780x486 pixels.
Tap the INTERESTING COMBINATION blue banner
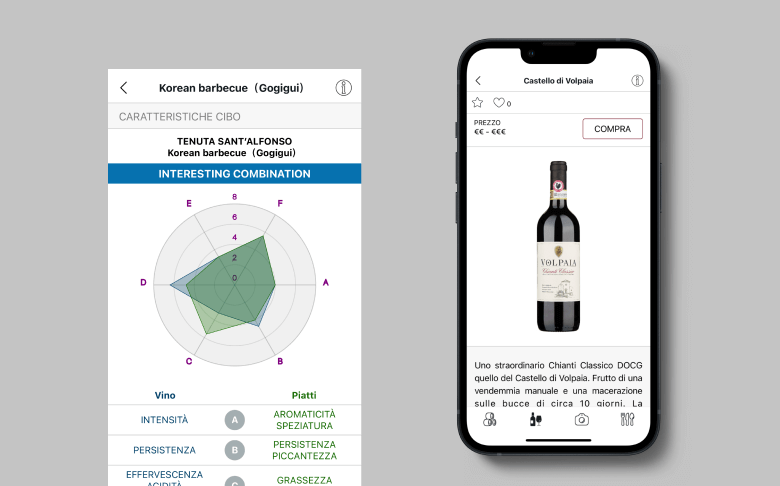234,174
